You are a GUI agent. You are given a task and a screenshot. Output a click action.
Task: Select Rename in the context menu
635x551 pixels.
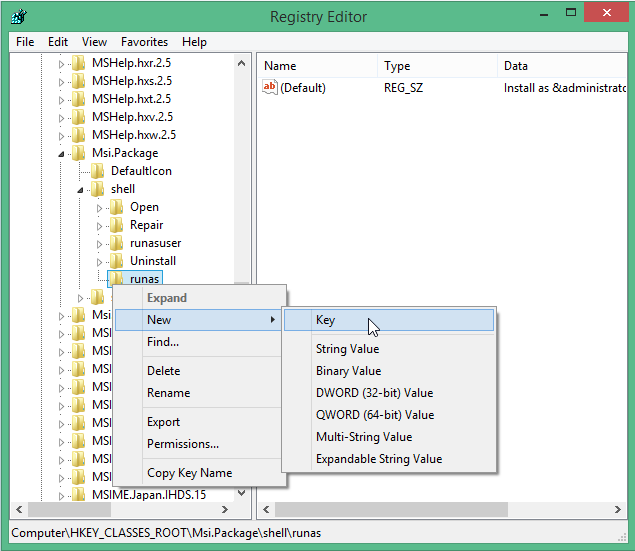pos(199,393)
